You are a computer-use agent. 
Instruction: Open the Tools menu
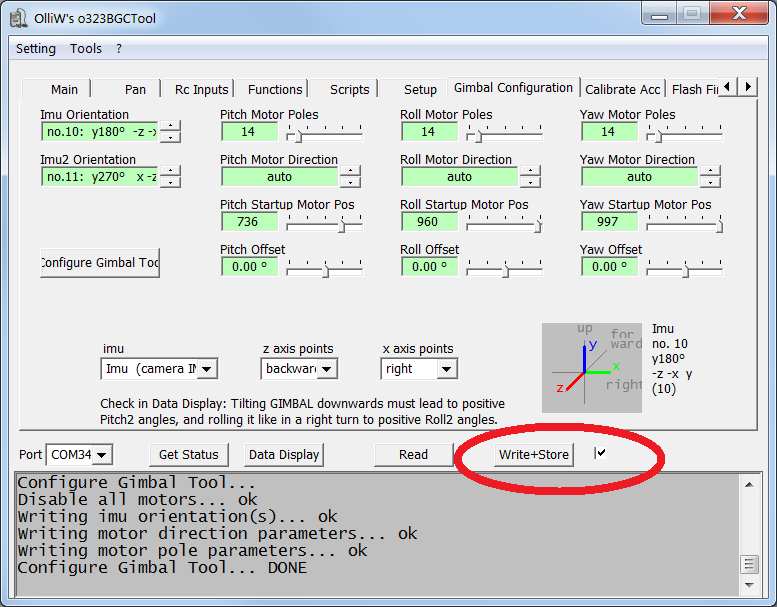pyautogui.click(x=86, y=48)
